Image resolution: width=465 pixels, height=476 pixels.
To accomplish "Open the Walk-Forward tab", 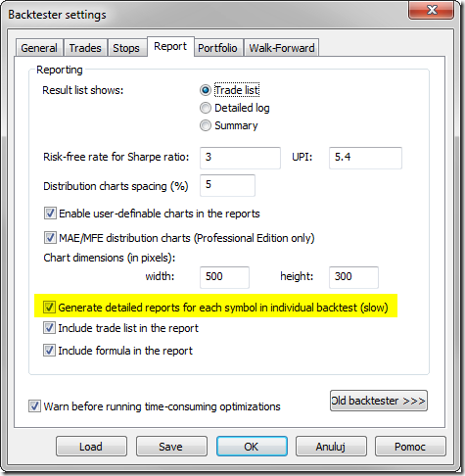I will (x=282, y=48).
